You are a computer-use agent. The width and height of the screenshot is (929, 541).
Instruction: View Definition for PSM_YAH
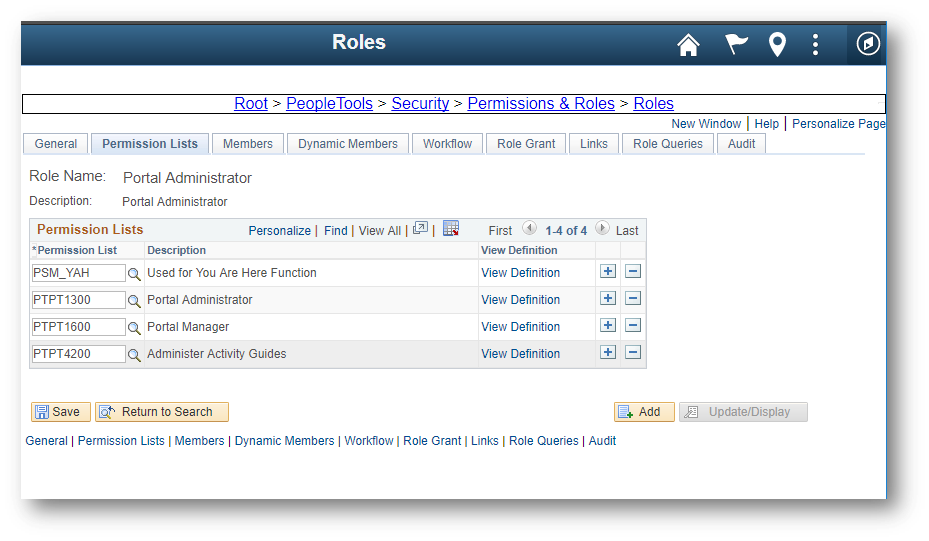[x=520, y=273]
